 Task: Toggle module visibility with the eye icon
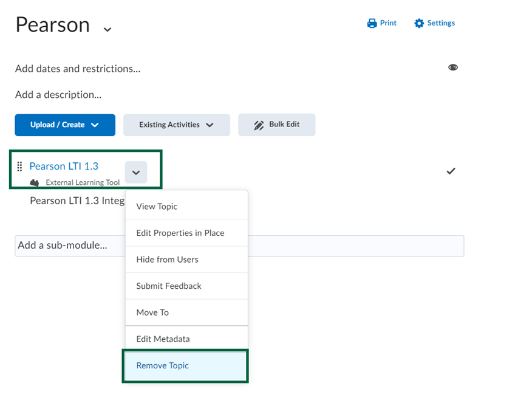pyautogui.click(x=453, y=67)
